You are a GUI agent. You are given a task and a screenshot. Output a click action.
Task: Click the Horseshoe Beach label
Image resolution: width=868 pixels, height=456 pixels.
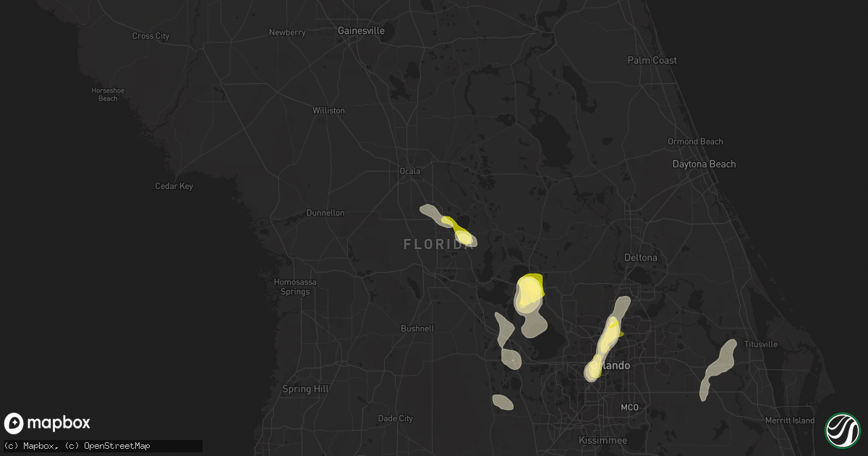point(108,94)
